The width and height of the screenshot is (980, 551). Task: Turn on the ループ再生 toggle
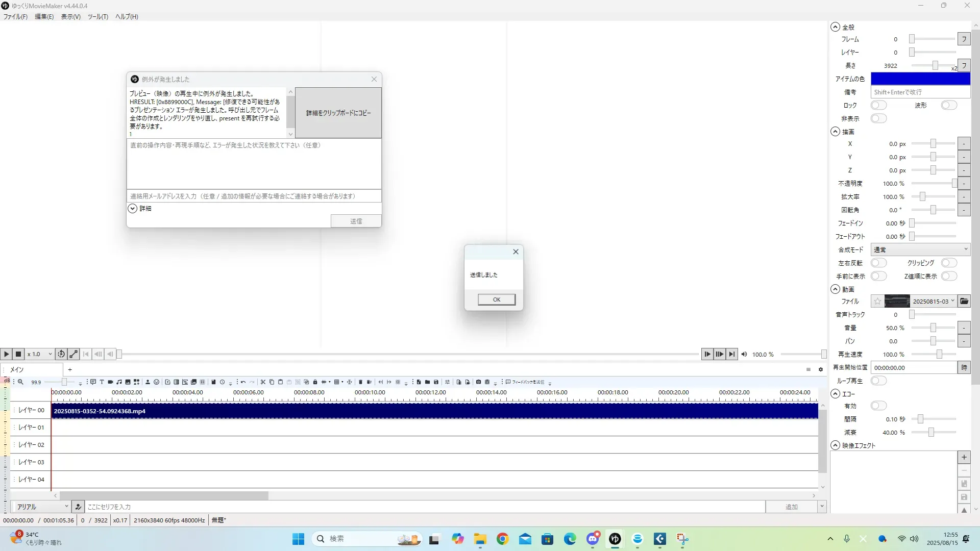[878, 381]
